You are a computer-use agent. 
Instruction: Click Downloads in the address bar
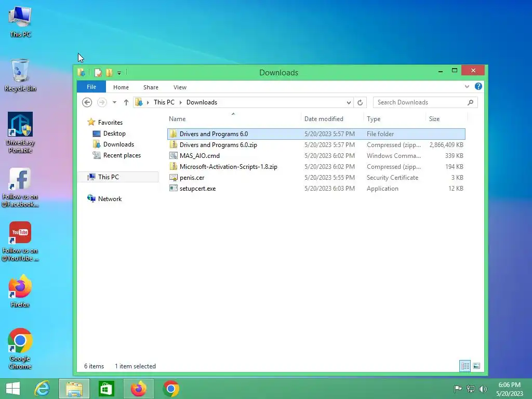click(x=202, y=102)
